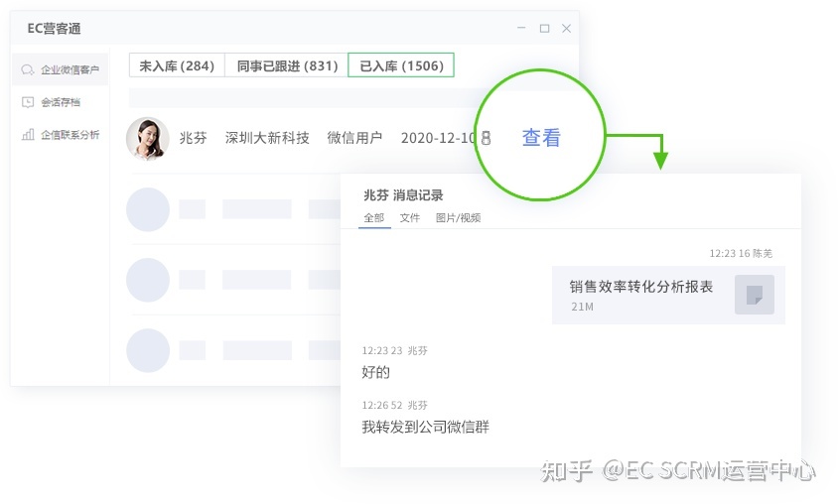Close the EC营客通 window
Viewport: 838px width, 504px height.
click(567, 29)
